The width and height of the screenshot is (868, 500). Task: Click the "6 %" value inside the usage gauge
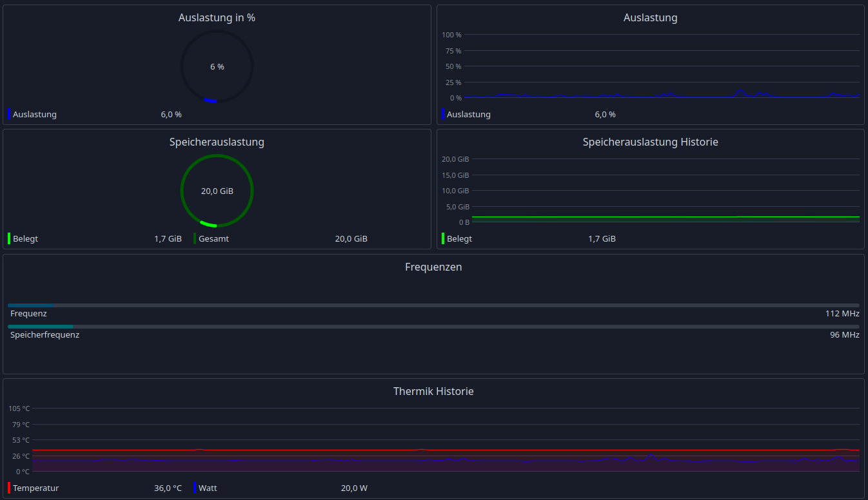point(217,67)
